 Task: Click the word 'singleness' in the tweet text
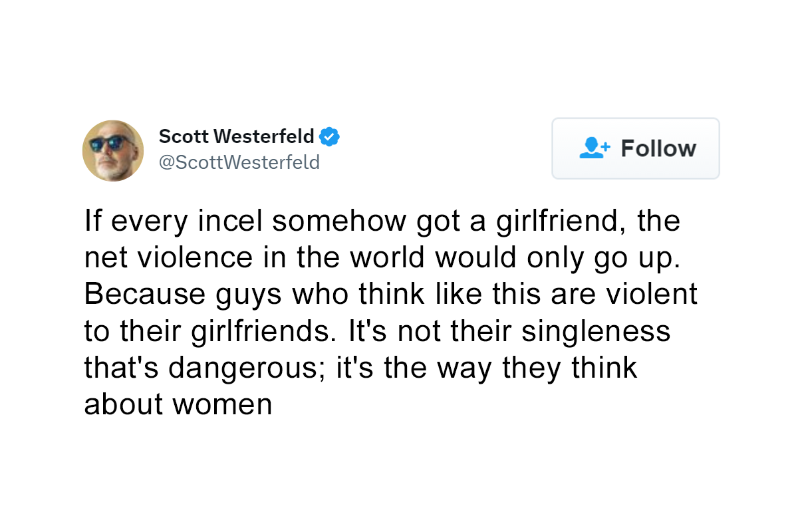click(598, 331)
